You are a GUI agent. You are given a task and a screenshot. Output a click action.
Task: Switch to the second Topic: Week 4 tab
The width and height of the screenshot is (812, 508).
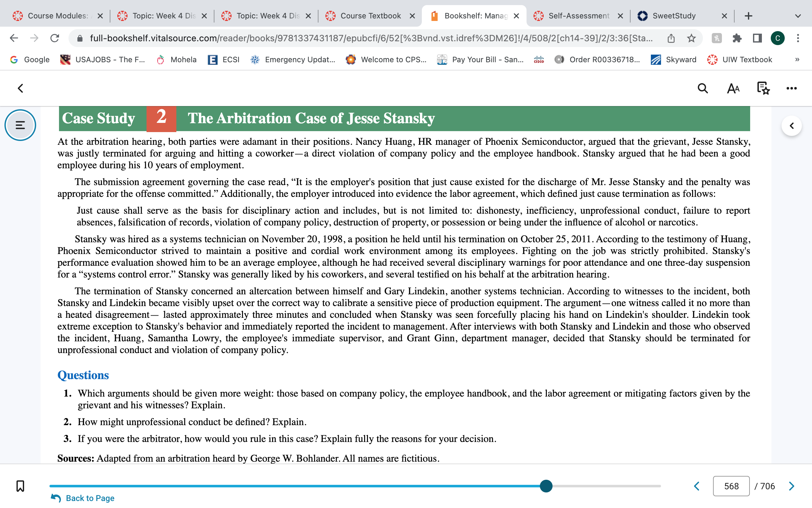coord(267,16)
